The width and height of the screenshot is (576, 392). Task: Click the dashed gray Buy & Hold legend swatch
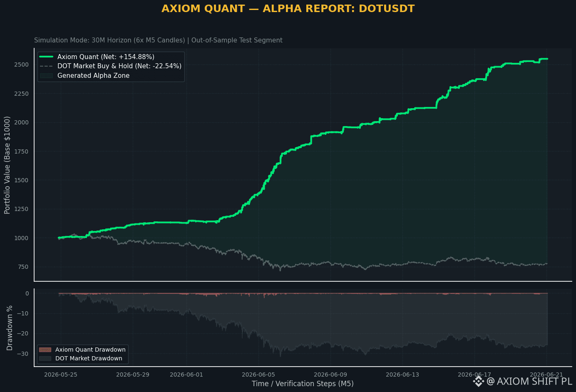[x=46, y=66]
